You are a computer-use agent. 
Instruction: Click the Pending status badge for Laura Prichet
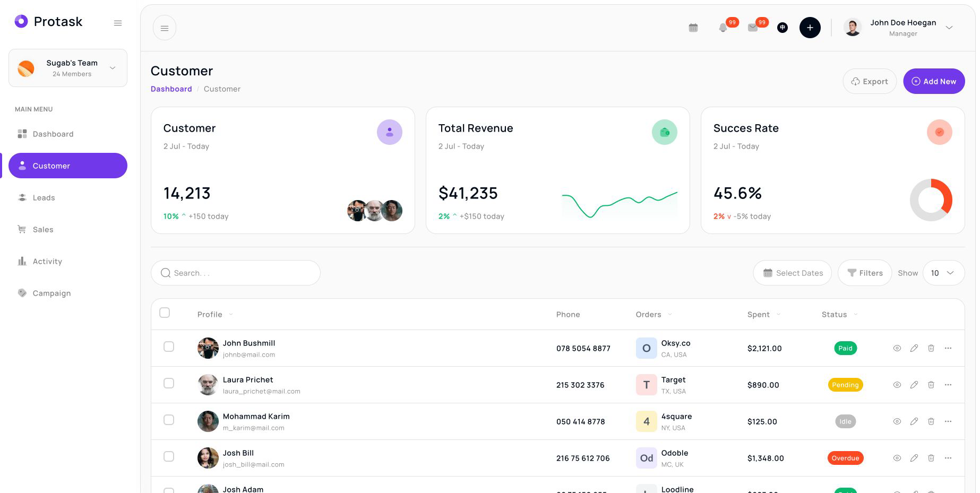[845, 385]
